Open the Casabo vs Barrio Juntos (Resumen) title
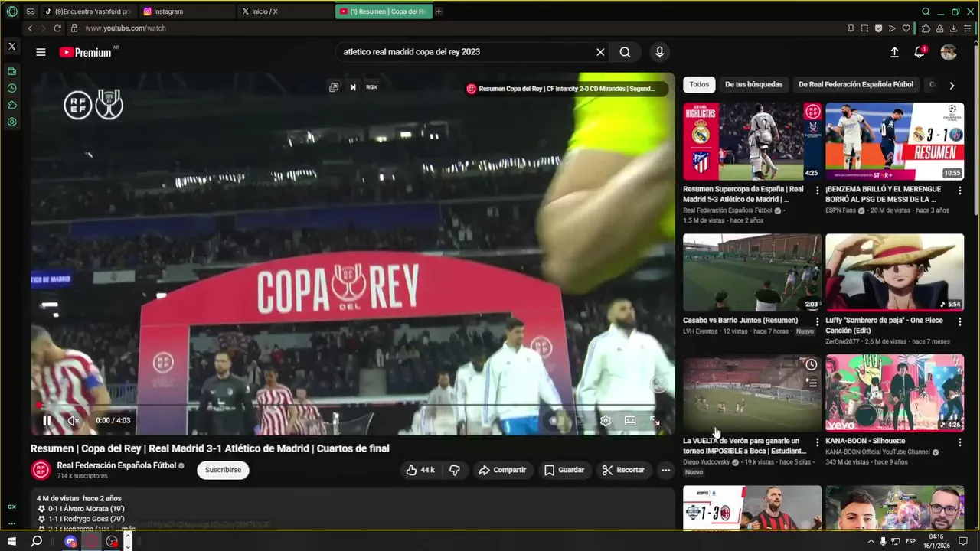 pyautogui.click(x=740, y=321)
